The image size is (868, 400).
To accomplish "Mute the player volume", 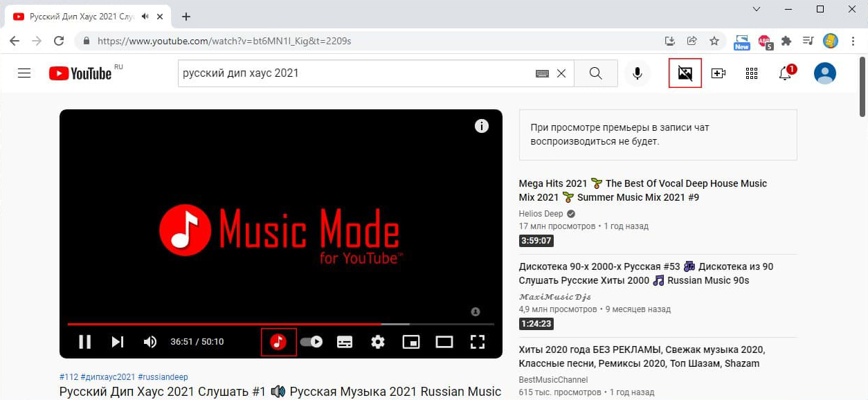I will click(x=150, y=342).
